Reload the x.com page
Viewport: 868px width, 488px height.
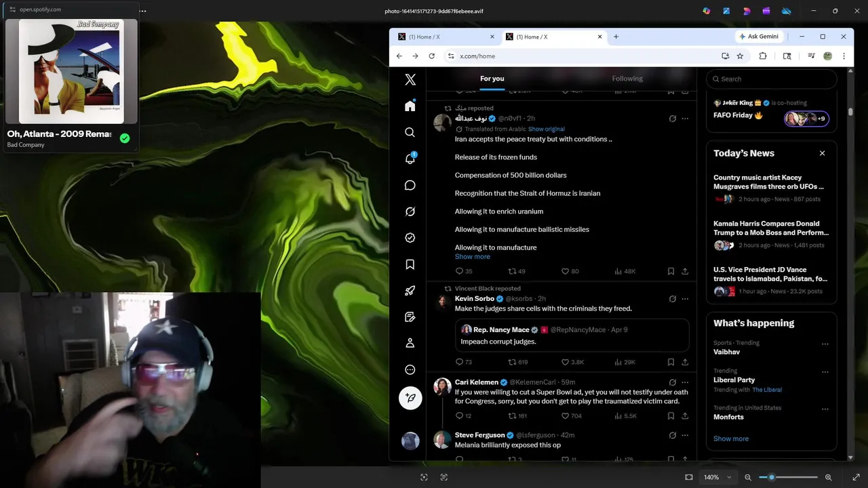(431, 56)
